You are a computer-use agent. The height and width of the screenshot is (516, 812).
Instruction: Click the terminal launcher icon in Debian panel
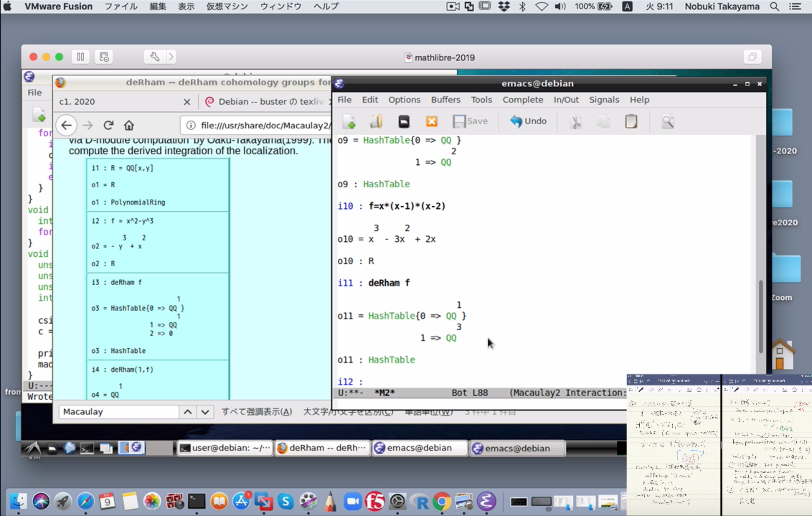click(x=87, y=448)
